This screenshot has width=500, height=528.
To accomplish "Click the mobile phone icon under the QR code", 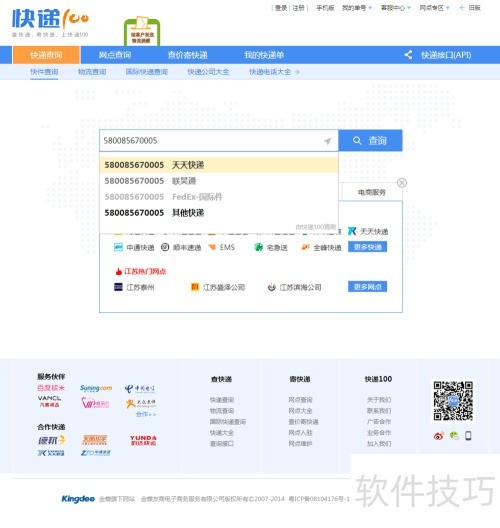I will 468,436.
